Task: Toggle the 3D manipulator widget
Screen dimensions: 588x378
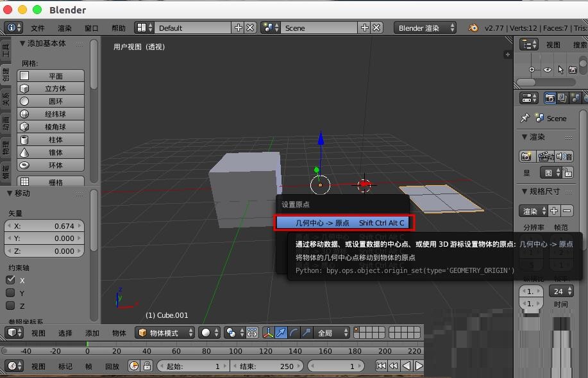Action: [x=269, y=333]
